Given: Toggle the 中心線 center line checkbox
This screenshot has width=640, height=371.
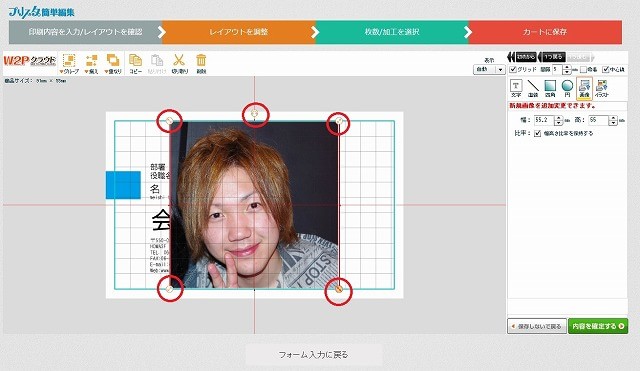Looking at the screenshot, I should [x=606, y=69].
